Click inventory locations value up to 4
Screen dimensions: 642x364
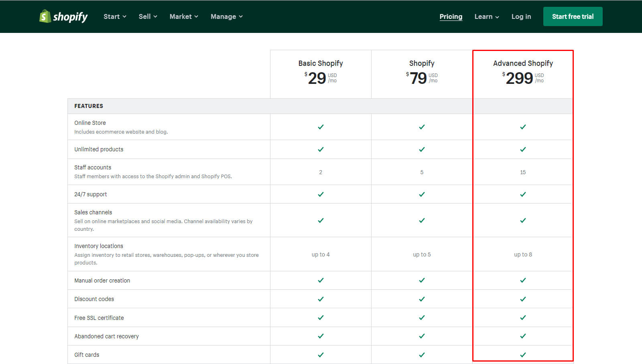coord(321,254)
